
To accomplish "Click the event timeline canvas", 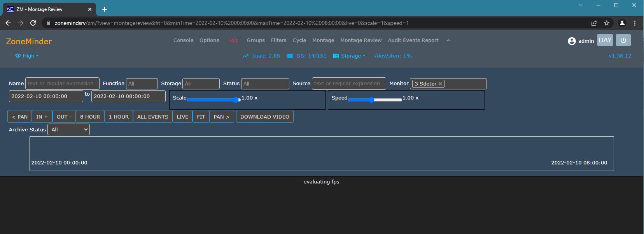I will point(322,154).
